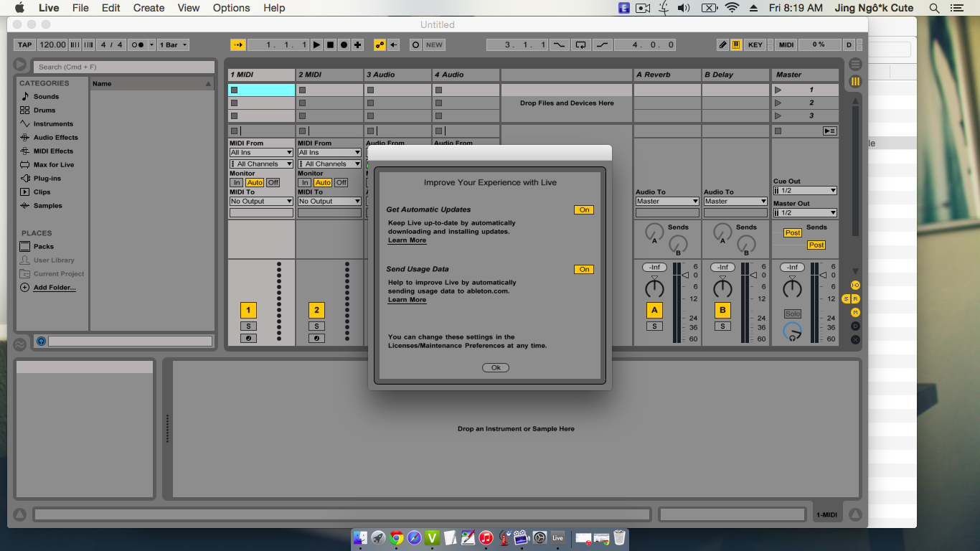Set track 2 monitor to Off
Viewport: 980px width, 551px height.
pos(341,182)
